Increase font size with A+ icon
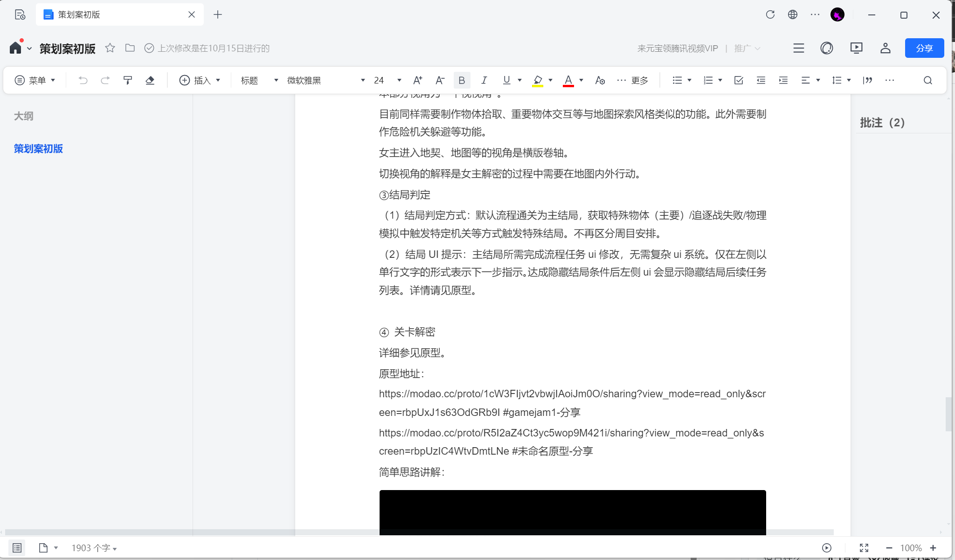This screenshot has height=560, width=955. 417,80
